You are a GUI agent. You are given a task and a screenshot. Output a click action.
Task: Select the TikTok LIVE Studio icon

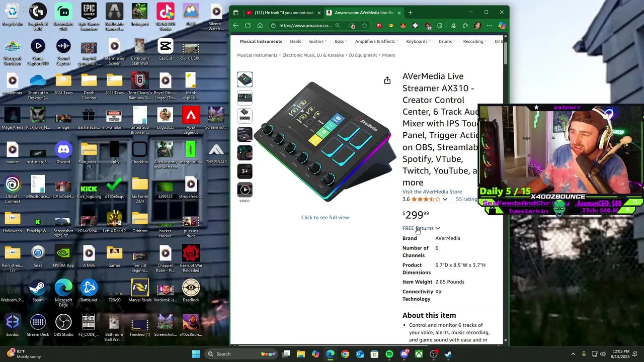point(166,17)
